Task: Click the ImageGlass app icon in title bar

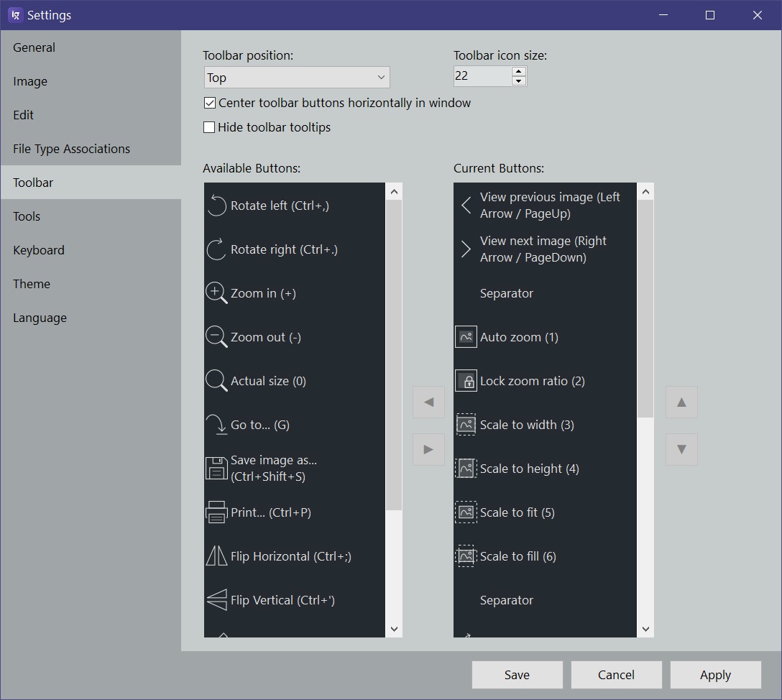Action: [16, 15]
